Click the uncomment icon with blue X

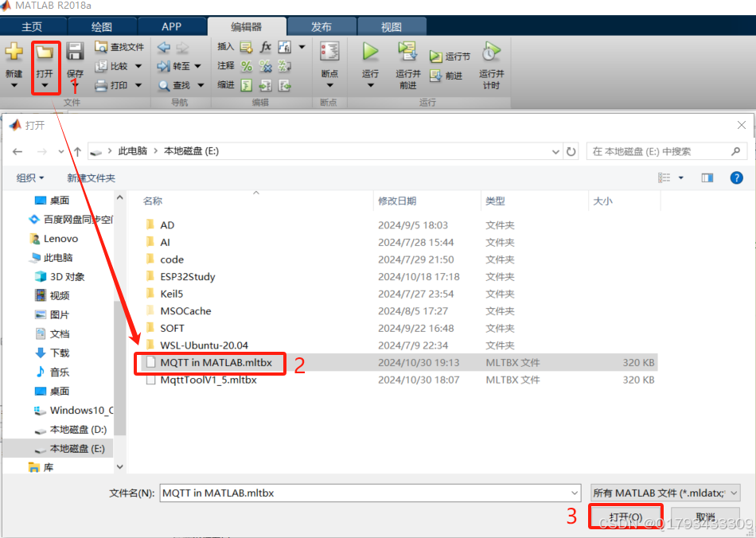266,66
